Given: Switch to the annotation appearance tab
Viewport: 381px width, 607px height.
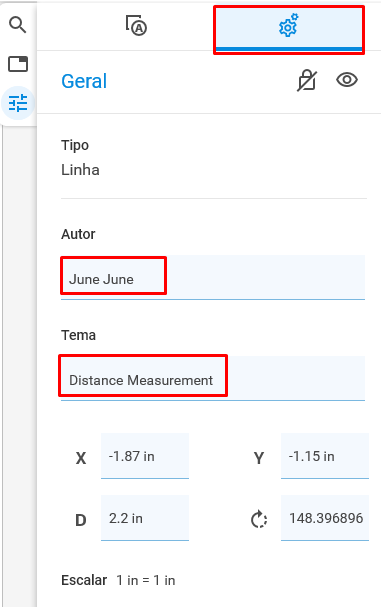Looking at the screenshot, I should click(136, 26).
